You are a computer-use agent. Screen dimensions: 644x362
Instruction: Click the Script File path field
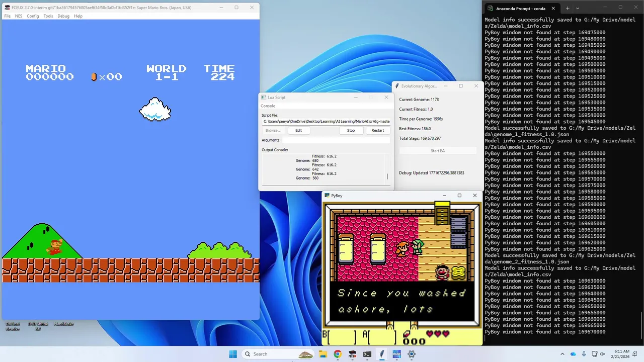coord(326,122)
